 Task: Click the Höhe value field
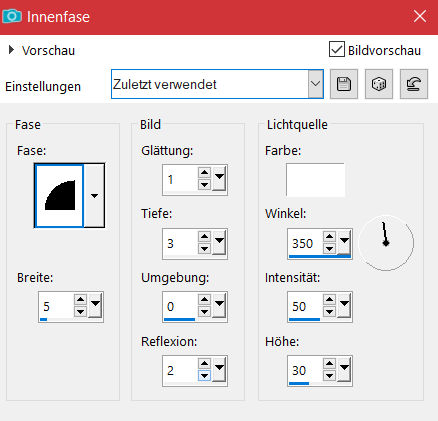tap(305, 370)
